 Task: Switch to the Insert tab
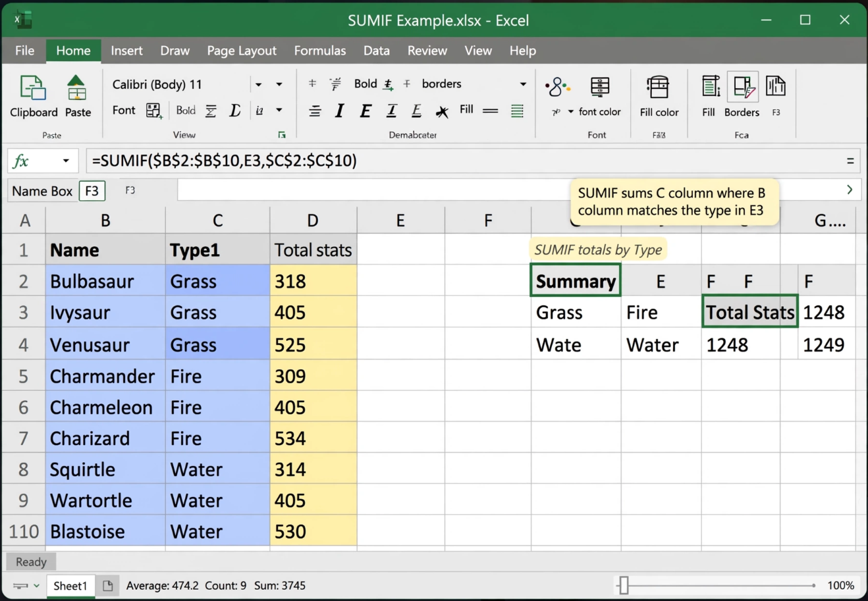tap(126, 51)
